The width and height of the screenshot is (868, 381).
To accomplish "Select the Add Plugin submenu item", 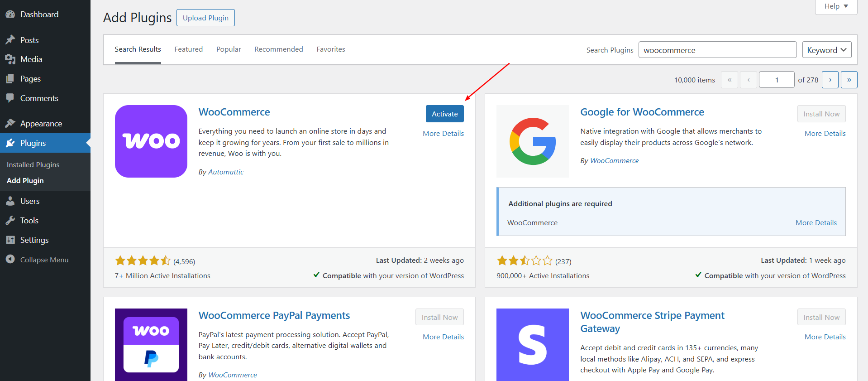I will [x=25, y=180].
